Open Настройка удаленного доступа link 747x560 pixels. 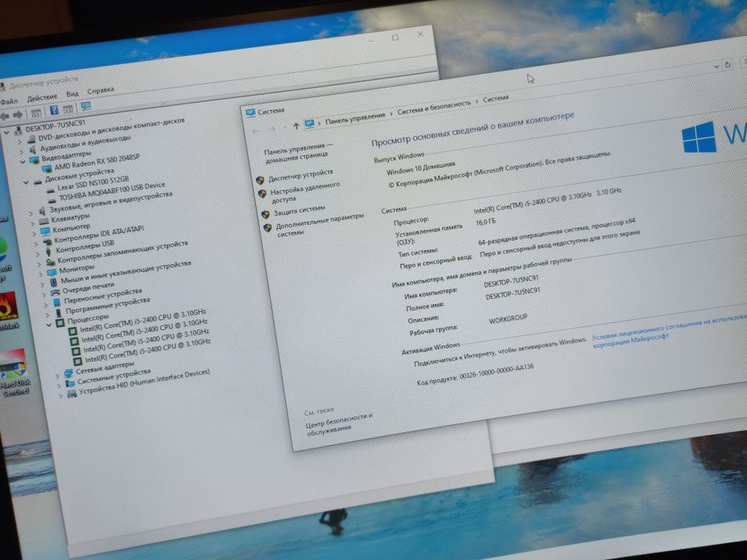pos(305,192)
